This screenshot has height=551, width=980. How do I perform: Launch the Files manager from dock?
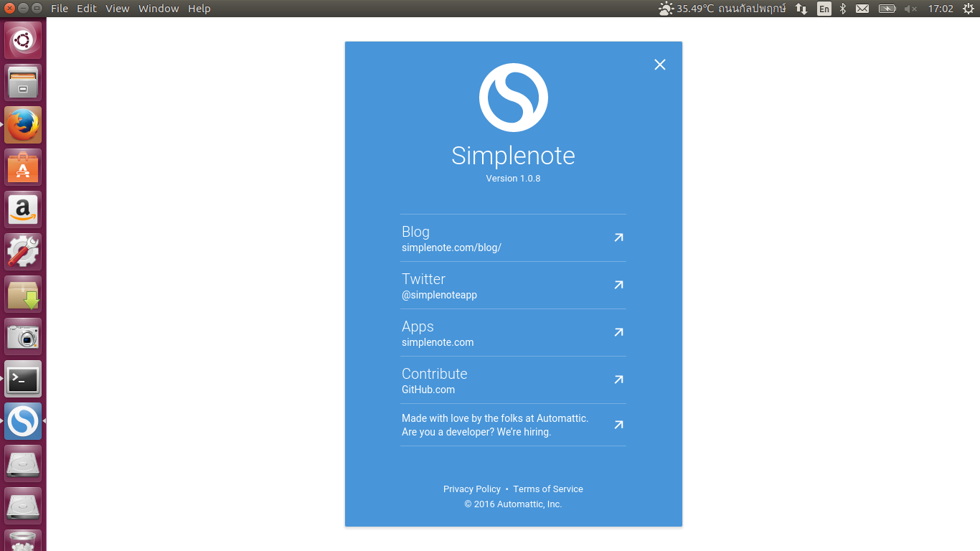click(x=23, y=83)
